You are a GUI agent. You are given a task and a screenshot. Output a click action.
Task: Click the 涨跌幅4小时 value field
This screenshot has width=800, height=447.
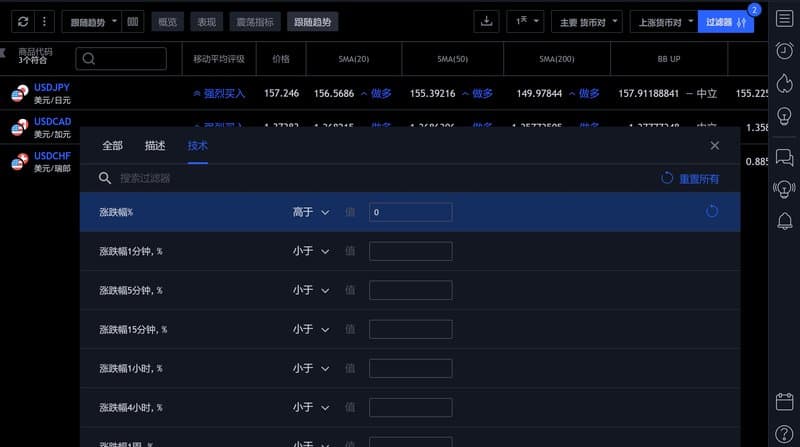(x=411, y=407)
